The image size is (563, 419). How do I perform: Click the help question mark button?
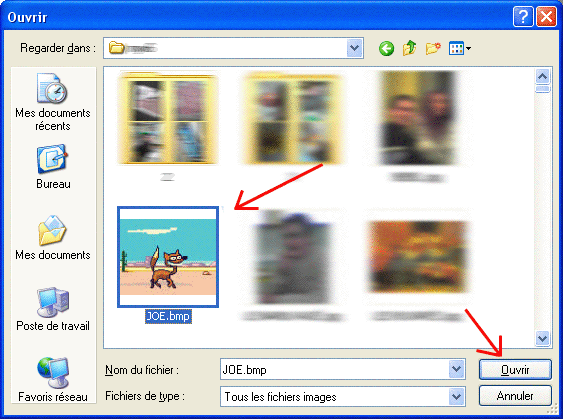coord(523,17)
